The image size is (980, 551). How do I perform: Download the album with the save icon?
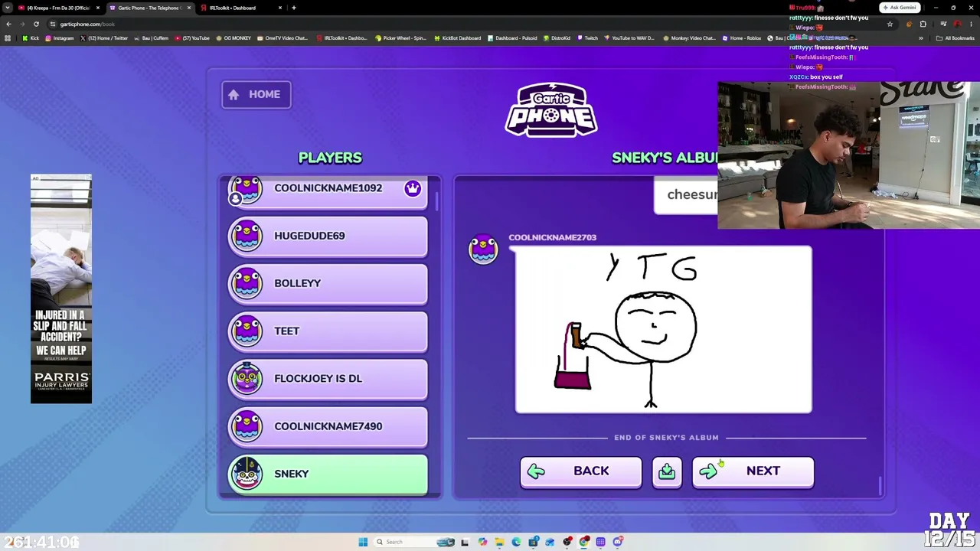667,471
